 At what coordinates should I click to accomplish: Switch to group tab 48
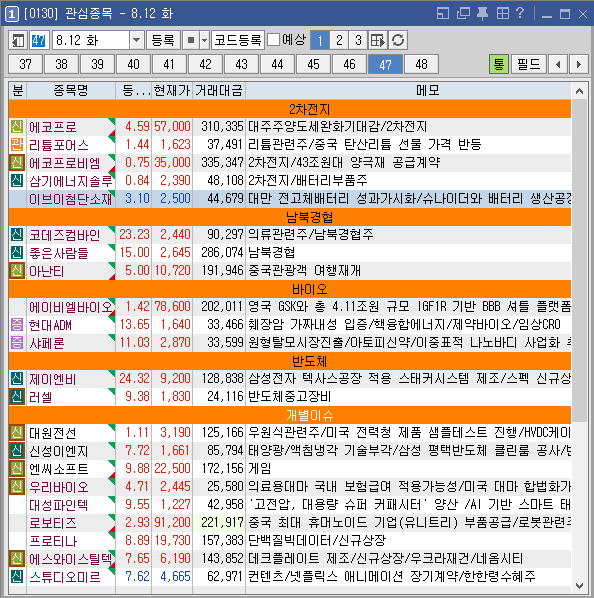coord(421,64)
